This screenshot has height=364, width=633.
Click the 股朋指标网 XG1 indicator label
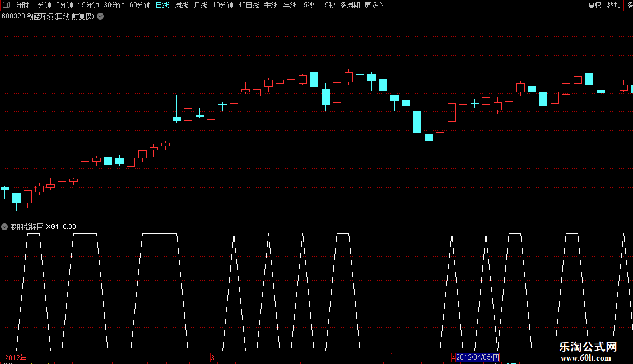(43, 227)
